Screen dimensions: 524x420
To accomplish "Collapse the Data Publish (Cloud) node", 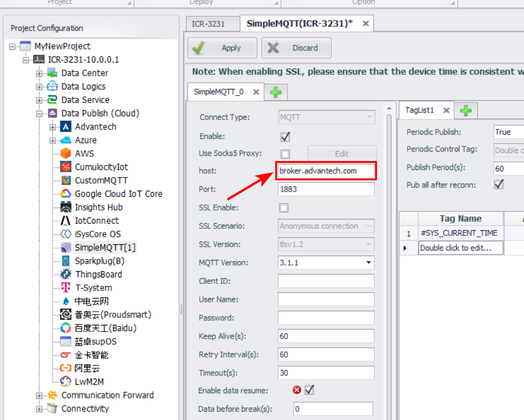I will point(39,113).
